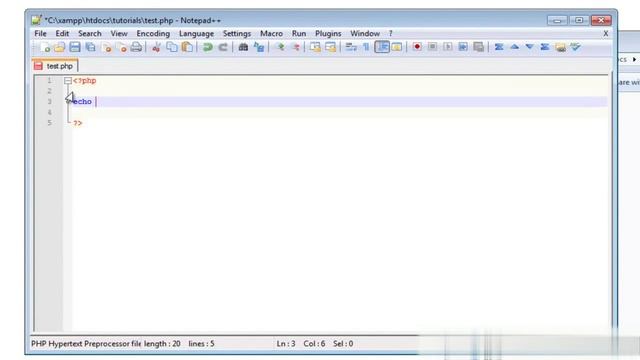Open the ? help menu
640x360 pixels.
(391, 33)
